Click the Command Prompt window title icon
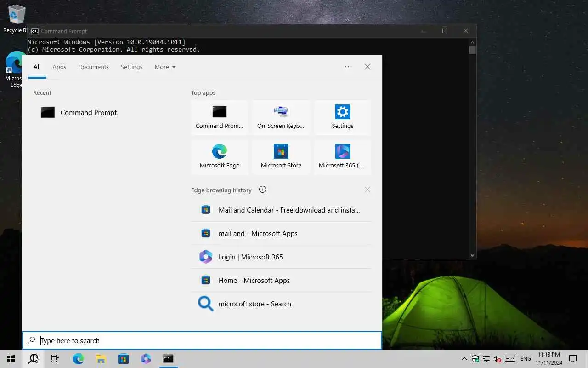The height and width of the screenshot is (368, 588). [x=34, y=31]
